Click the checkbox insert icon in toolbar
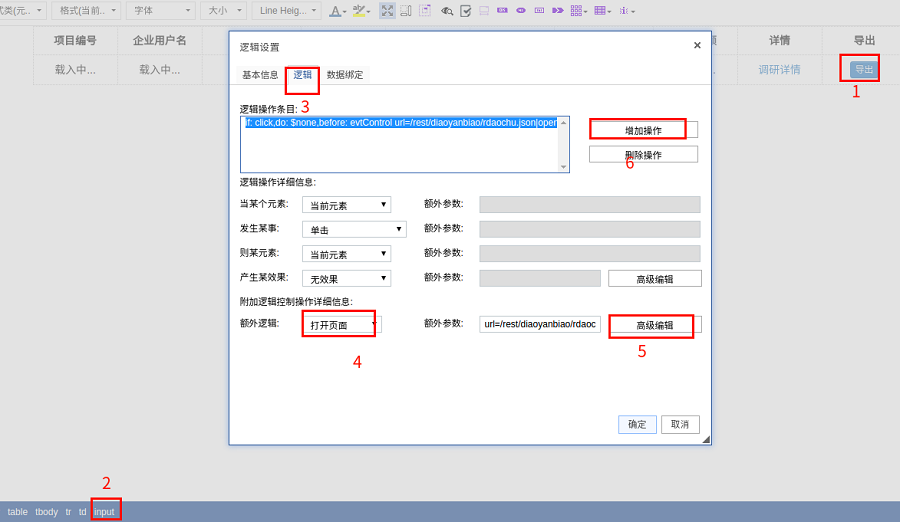 (x=465, y=11)
